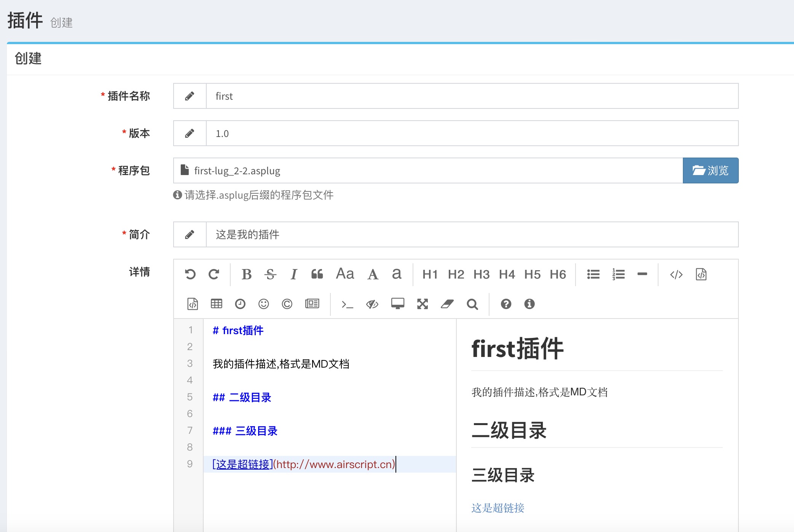The image size is (794, 532).
Task: Click editor line '## 二级目录'
Action: click(242, 397)
